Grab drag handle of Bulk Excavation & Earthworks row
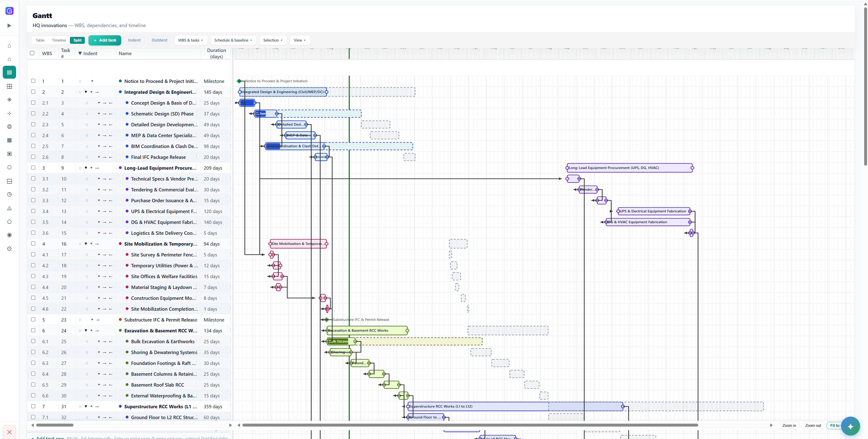The height and width of the screenshot is (439, 868). [x=87, y=342]
